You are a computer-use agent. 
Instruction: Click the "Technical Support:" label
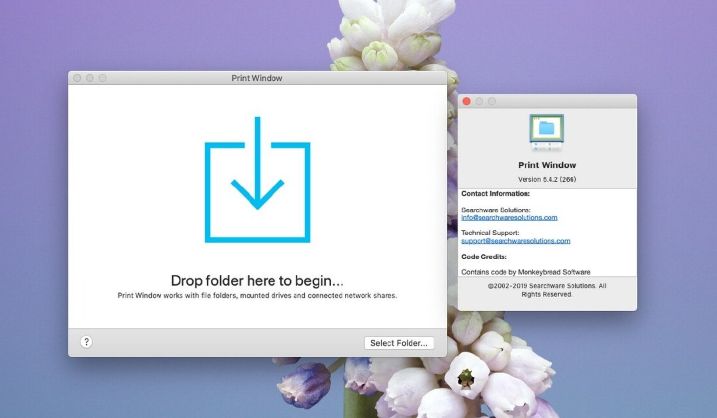click(x=490, y=233)
